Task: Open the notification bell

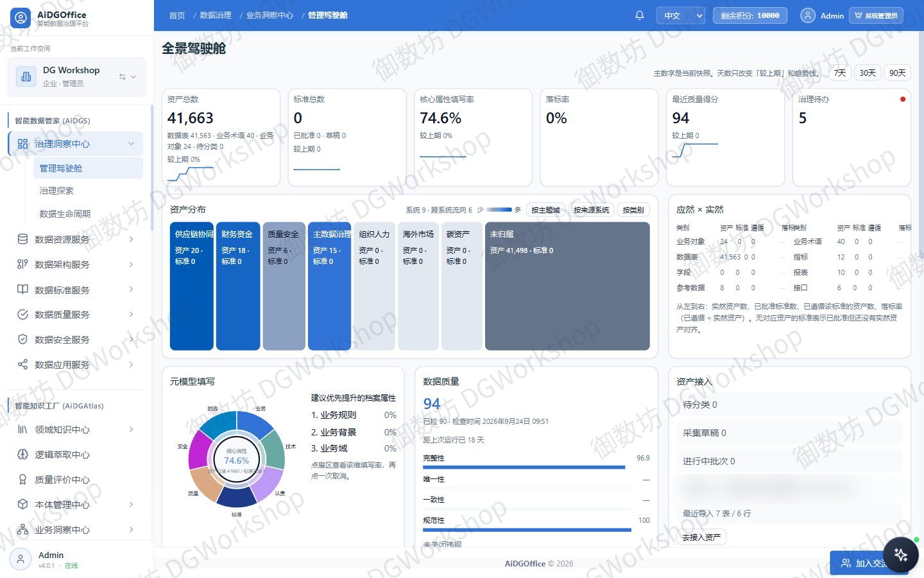Action: click(639, 15)
